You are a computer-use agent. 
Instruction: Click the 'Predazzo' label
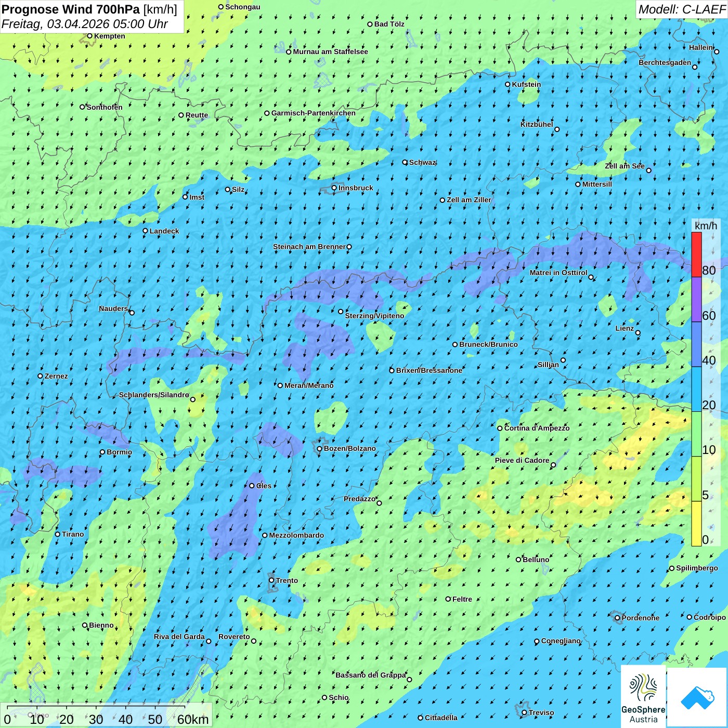(x=359, y=499)
